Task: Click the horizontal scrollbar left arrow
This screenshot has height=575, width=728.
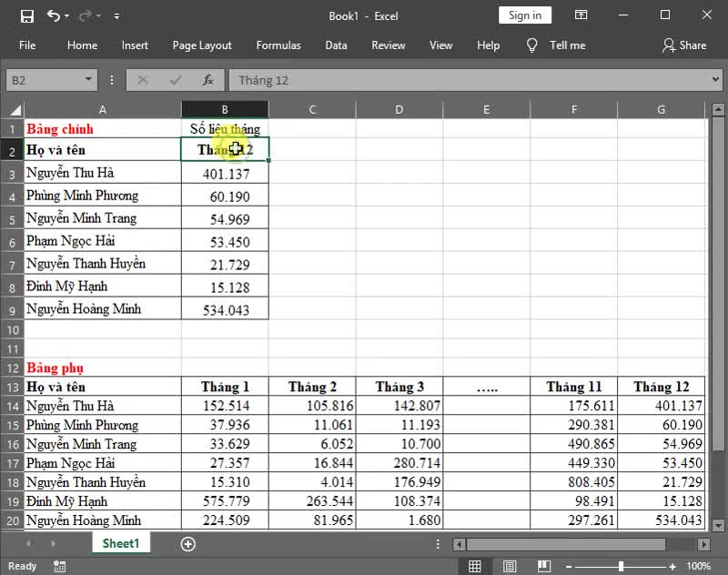Action: tap(459, 544)
